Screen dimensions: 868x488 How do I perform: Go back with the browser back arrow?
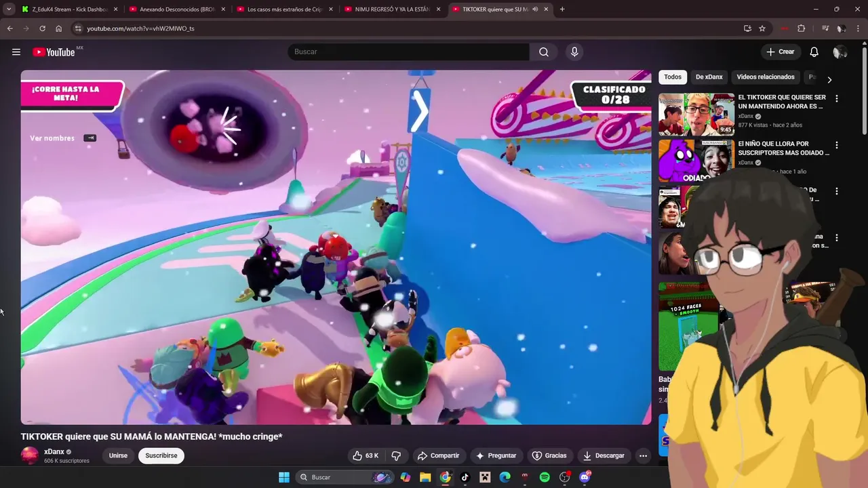click(x=9, y=28)
